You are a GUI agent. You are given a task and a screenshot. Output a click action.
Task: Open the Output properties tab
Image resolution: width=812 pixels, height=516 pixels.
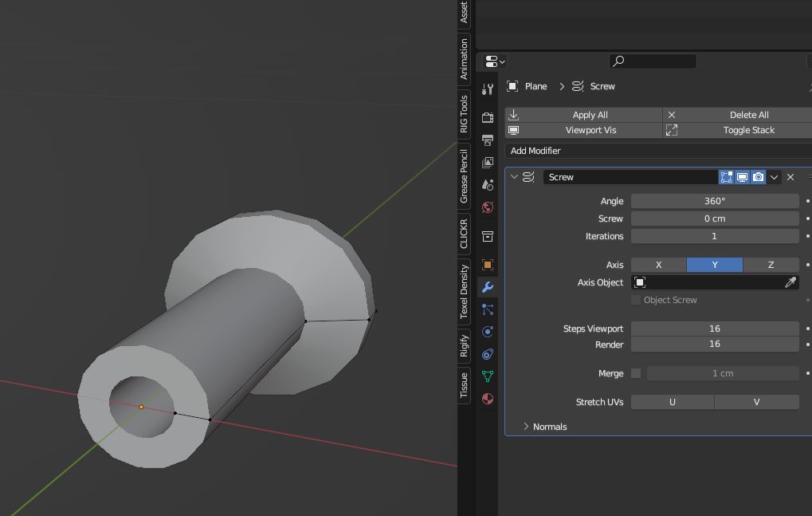(488, 140)
